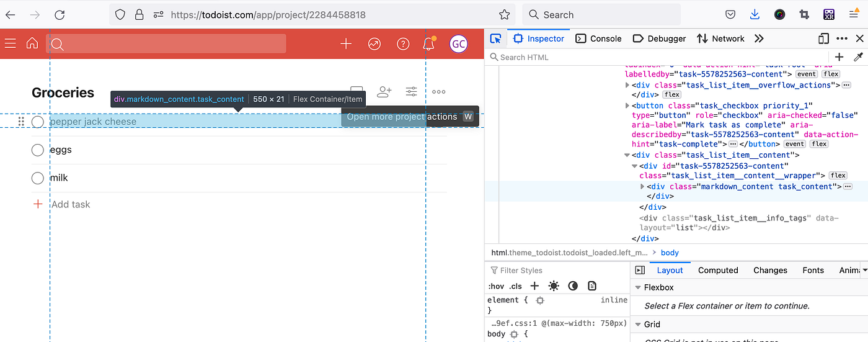Collapse the task-5578252563-content wrapper node
This screenshot has height=342, width=868.
pos(635,166)
